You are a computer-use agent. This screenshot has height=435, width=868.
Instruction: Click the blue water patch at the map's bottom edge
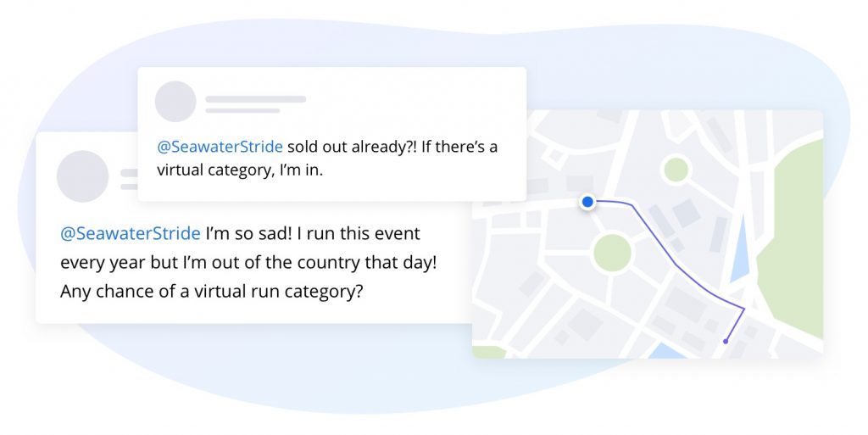tap(664, 350)
